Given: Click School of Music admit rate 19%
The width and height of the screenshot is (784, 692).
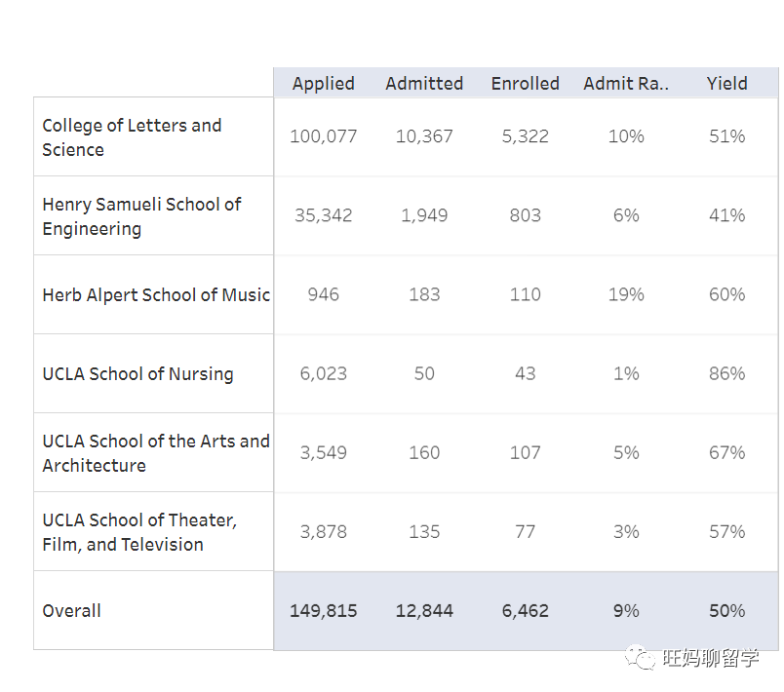Looking at the screenshot, I should (x=626, y=294).
